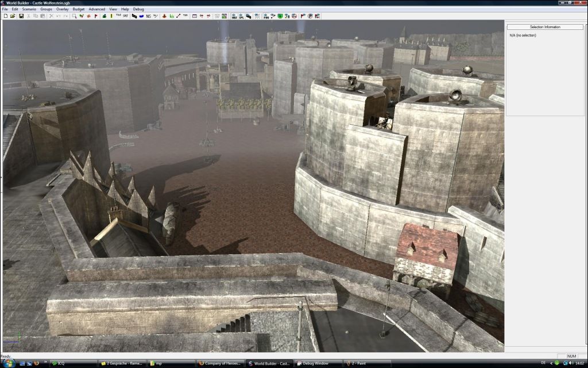The image size is (588, 368).
Task: Switch to Company of Heroes taskbar item
Action: pyautogui.click(x=220, y=363)
